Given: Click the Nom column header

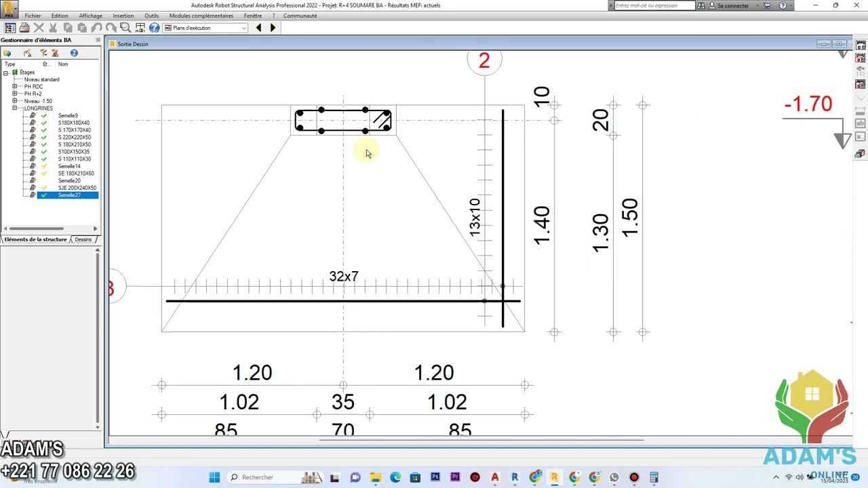Looking at the screenshot, I should 63,64.
